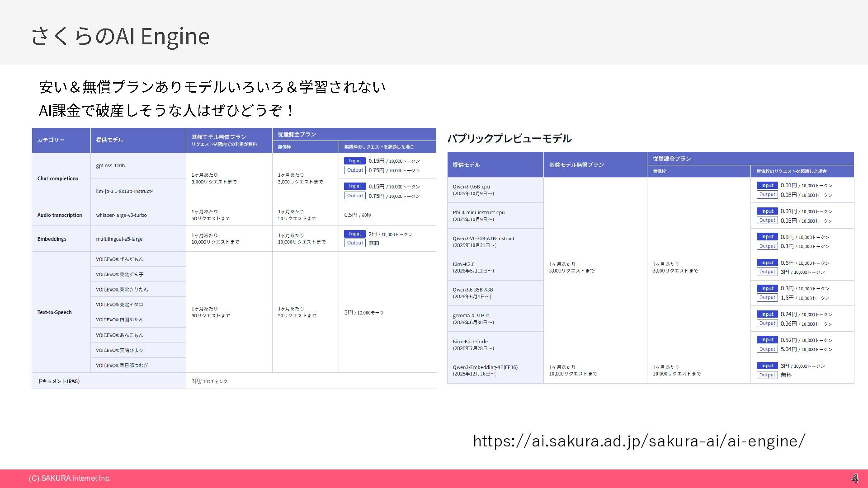Click the 'パブリックプレビューモデル' heading
This screenshot has width=868, height=488.
tap(509, 138)
